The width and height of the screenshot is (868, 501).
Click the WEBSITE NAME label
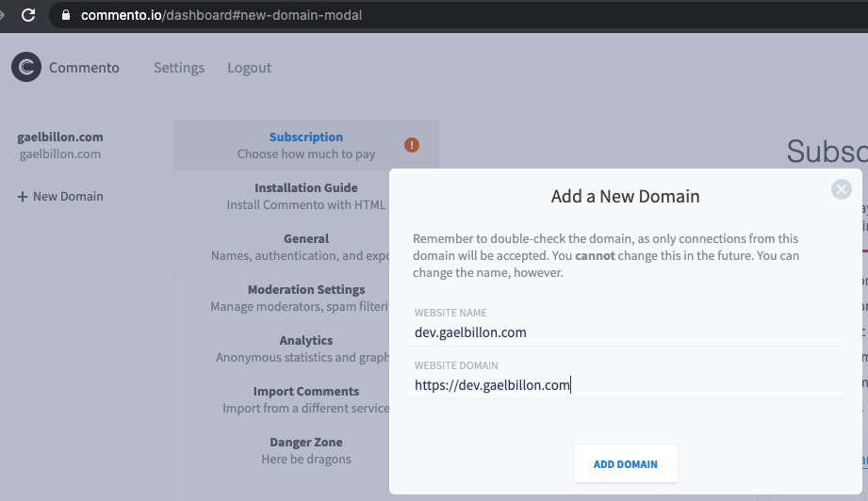click(450, 313)
